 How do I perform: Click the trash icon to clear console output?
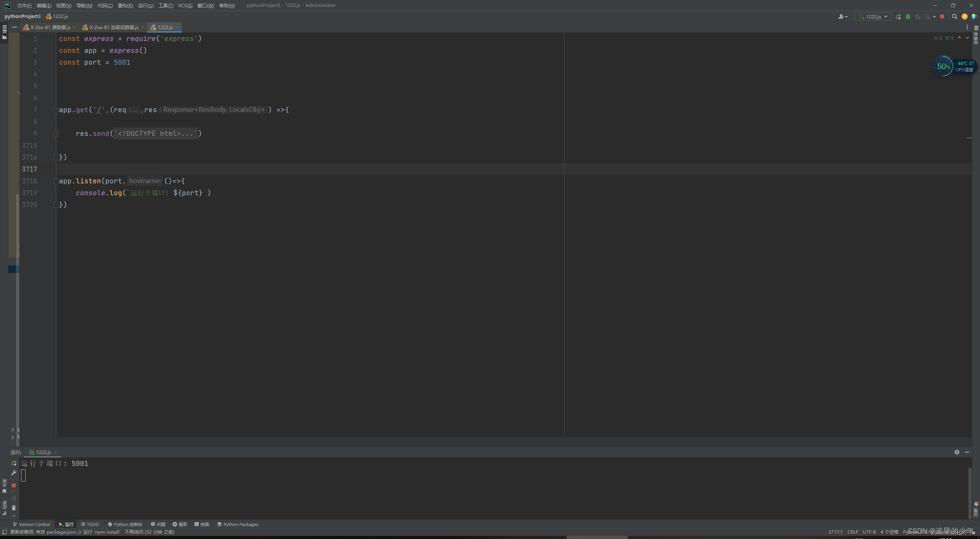(14, 508)
